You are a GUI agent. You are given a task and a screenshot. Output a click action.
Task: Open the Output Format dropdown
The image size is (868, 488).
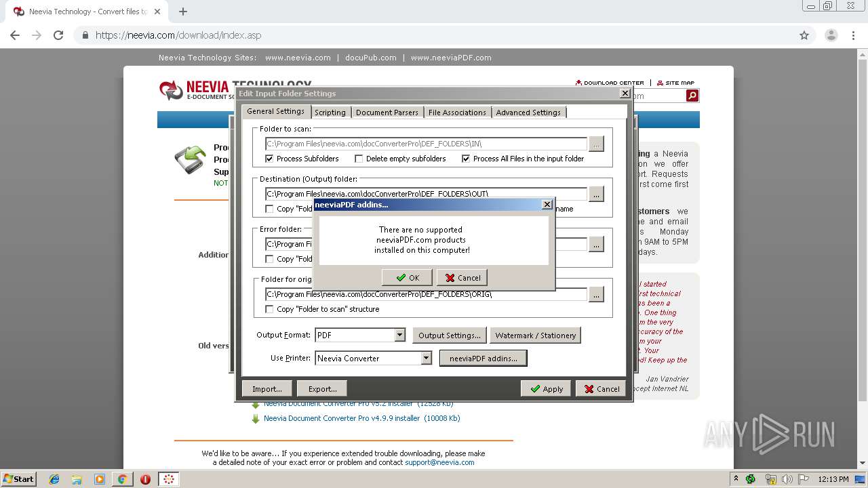[399, 335]
